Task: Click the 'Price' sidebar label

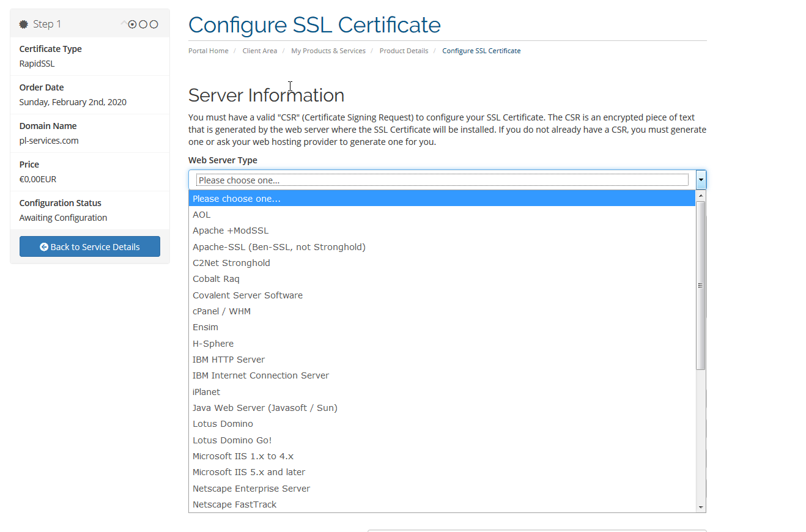Action: point(29,164)
